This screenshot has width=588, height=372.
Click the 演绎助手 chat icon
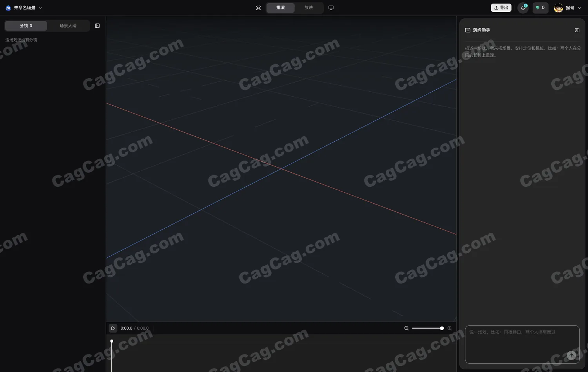468,30
